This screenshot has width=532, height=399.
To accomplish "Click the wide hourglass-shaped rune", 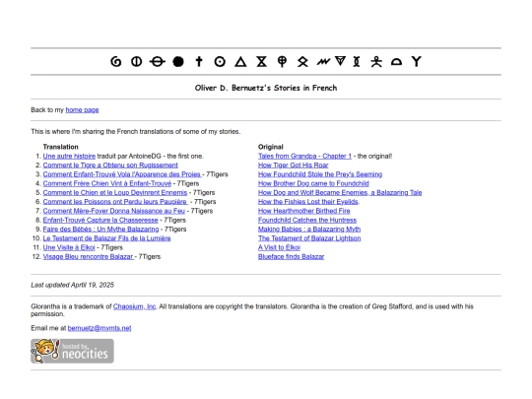I will click(262, 62).
